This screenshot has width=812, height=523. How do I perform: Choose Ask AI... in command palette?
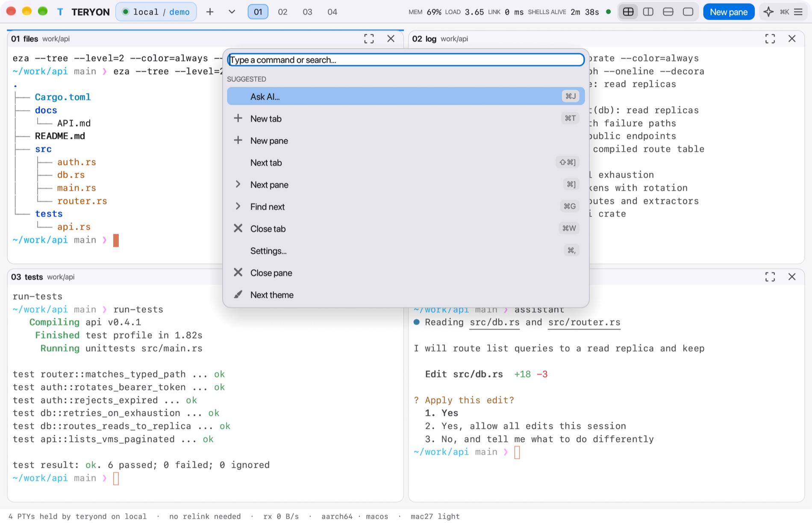click(406, 96)
